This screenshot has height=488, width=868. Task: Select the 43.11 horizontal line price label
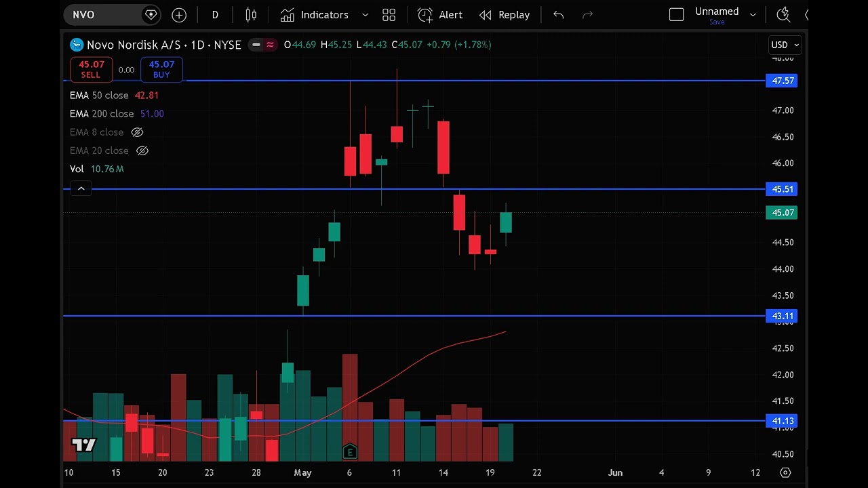[x=783, y=316]
